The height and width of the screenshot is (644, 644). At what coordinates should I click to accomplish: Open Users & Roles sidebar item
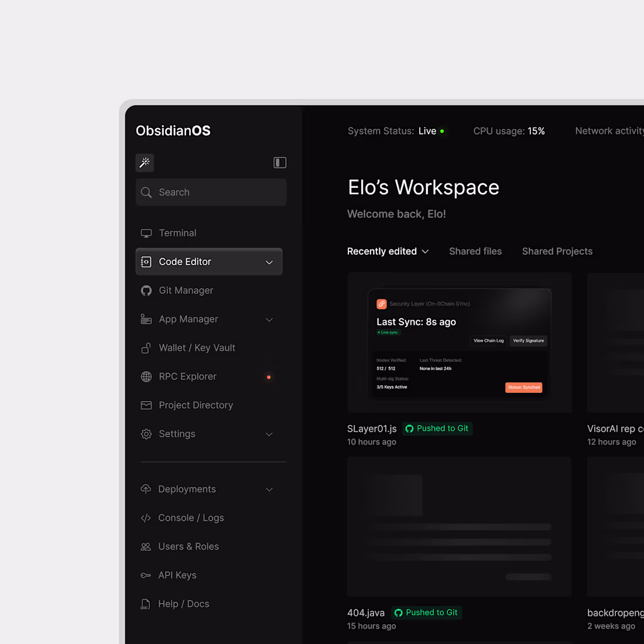click(x=208, y=547)
